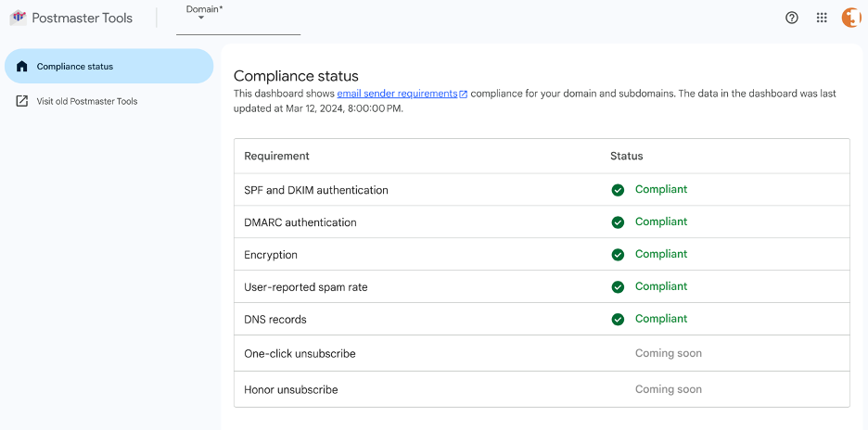Screen dimensions: 868x430
Task: Click the Postmaster Tools logo icon
Action: tap(18, 18)
